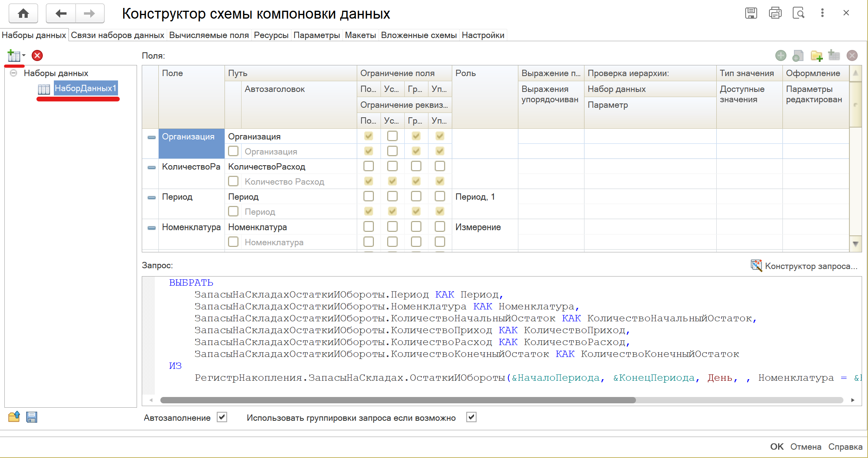Click the add data set field icon

tap(834, 55)
